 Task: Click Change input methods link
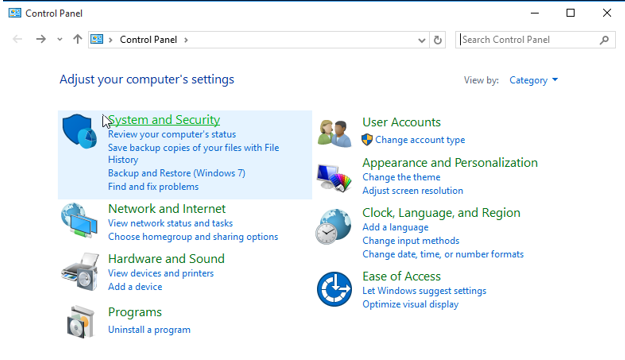pos(411,241)
